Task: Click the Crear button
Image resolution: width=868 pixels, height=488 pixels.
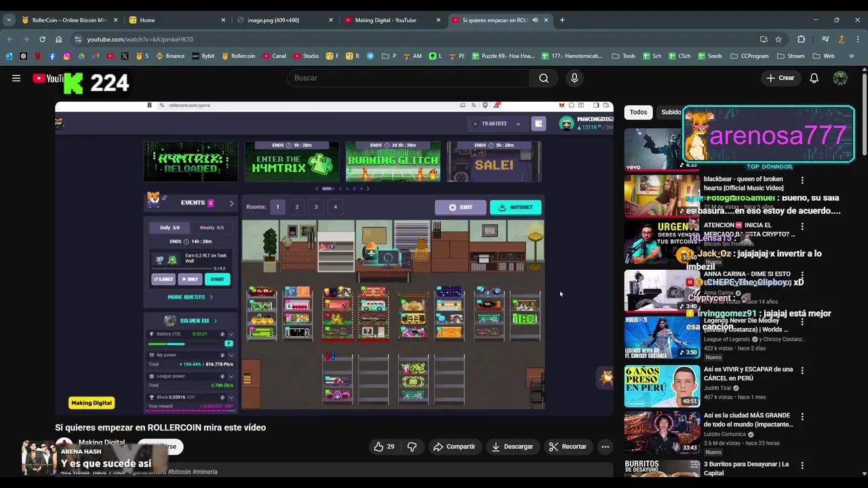Action: [780, 78]
